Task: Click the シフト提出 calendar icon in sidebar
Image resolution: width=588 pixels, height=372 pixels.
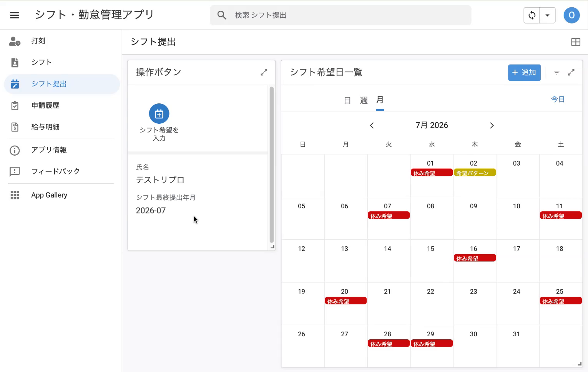Action: (x=15, y=84)
